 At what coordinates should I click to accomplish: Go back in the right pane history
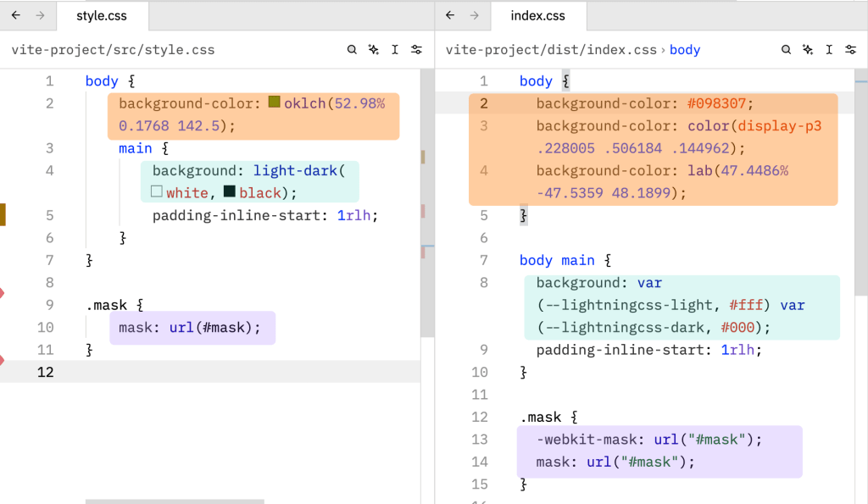tap(450, 15)
